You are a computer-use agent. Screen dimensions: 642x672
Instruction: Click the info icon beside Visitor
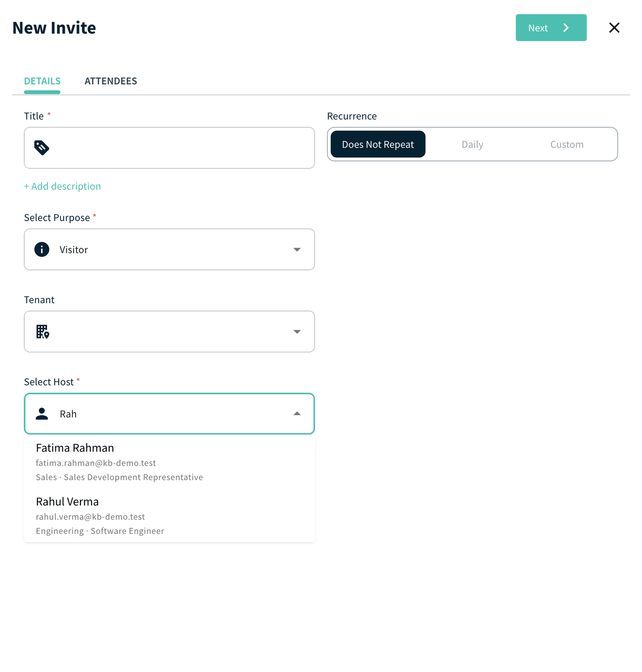click(42, 249)
